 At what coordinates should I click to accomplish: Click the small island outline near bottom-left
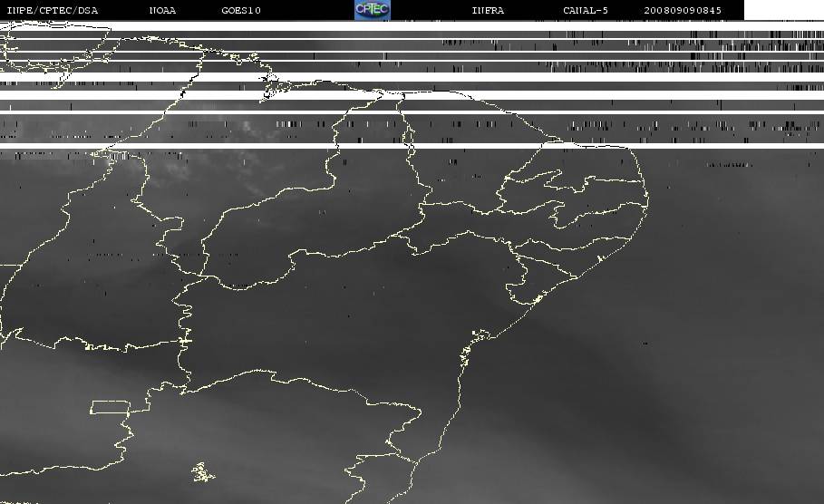tap(202, 471)
